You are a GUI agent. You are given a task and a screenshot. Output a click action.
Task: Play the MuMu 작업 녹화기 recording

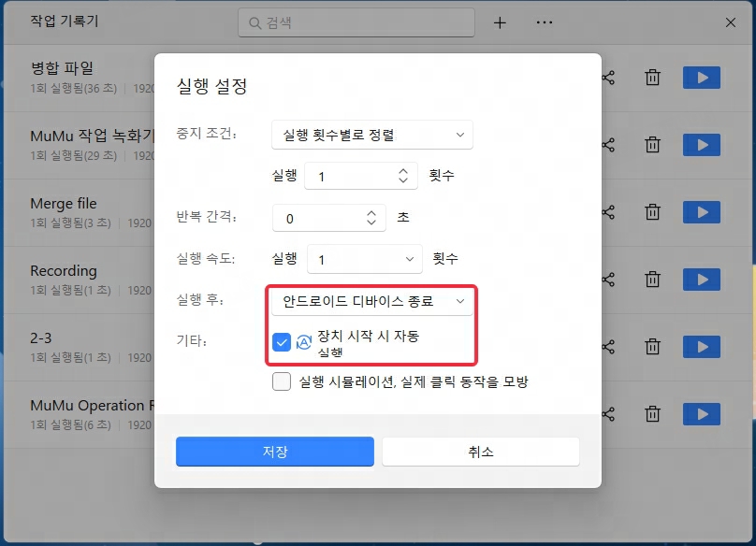(702, 145)
